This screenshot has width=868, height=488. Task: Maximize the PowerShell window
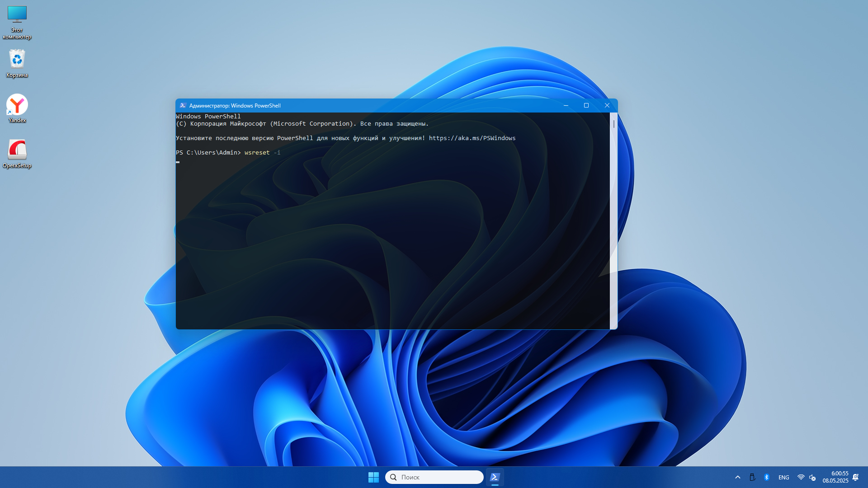586,105
